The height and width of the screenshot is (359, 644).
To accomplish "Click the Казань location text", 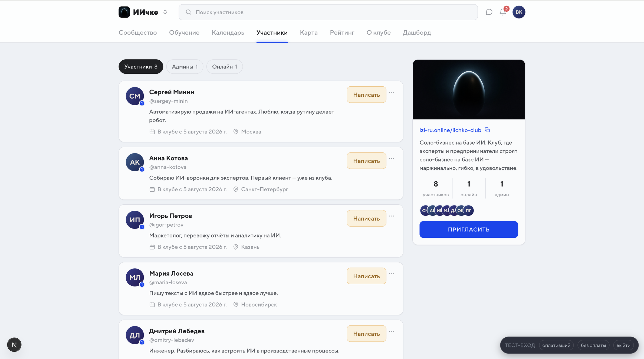I will 250,247.
